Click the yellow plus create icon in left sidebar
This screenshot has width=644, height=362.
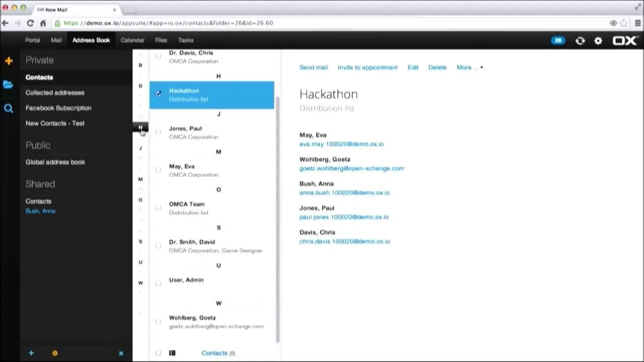(9, 61)
